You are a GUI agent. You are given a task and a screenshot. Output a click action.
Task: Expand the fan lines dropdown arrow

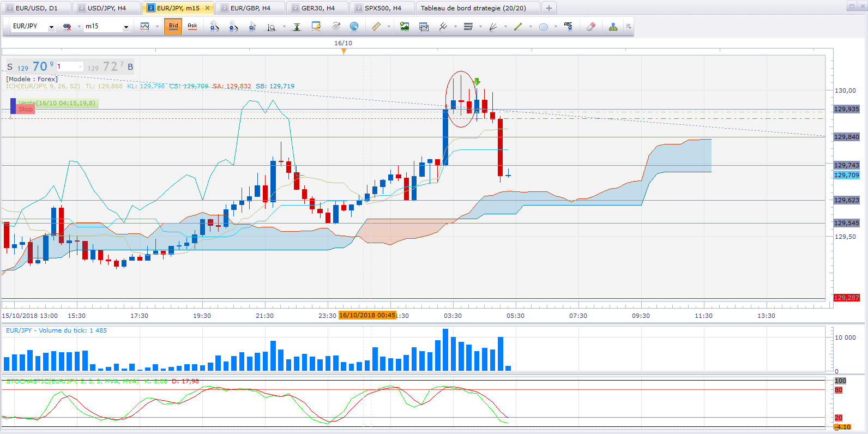point(505,26)
